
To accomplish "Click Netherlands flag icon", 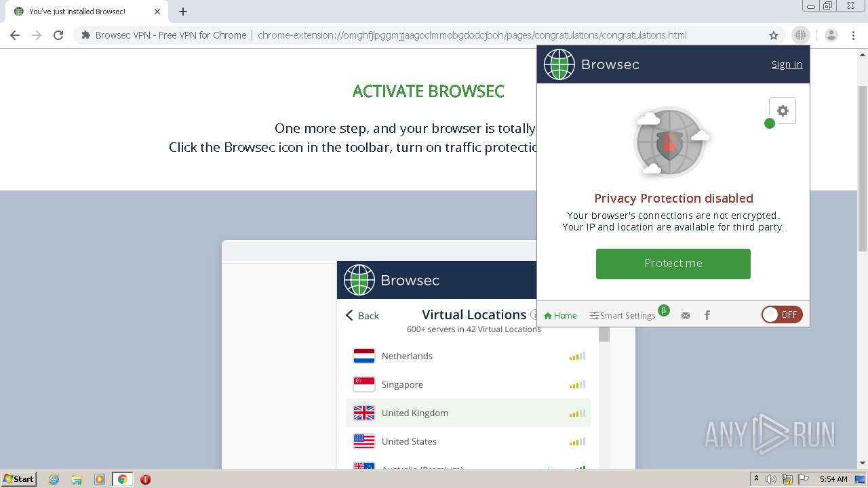I will pyautogui.click(x=364, y=356).
